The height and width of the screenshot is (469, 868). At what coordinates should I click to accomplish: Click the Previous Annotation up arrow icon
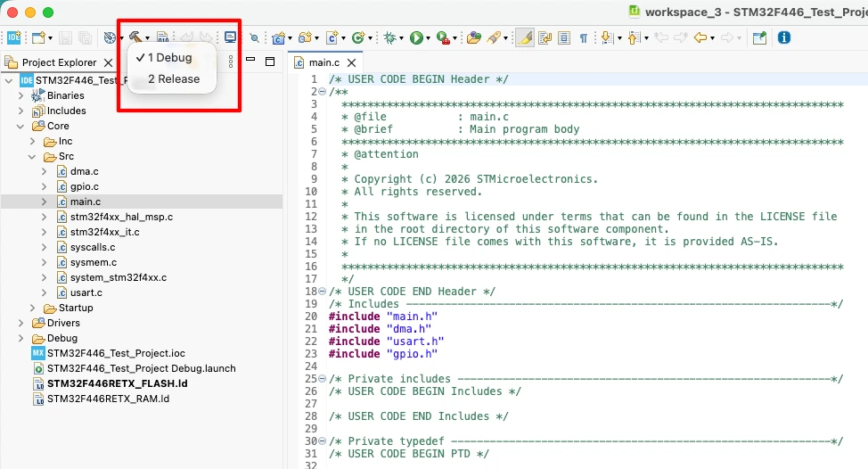[634, 37]
